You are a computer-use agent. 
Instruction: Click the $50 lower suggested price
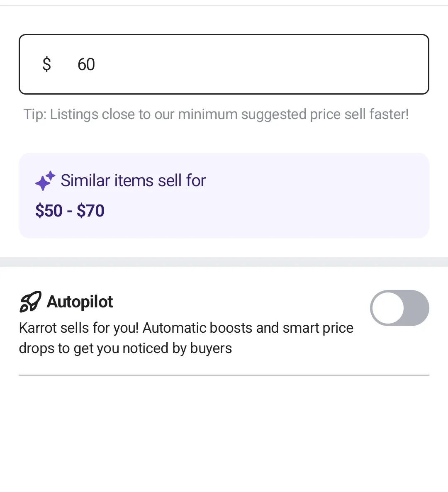pyautogui.click(x=49, y=211)
